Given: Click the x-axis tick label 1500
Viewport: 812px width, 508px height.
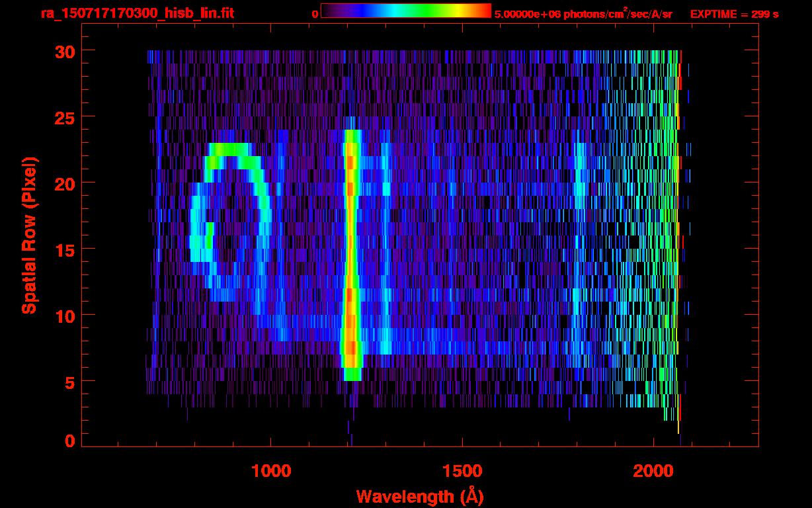Looking at the screenshot, I should [x=462, y=471].
